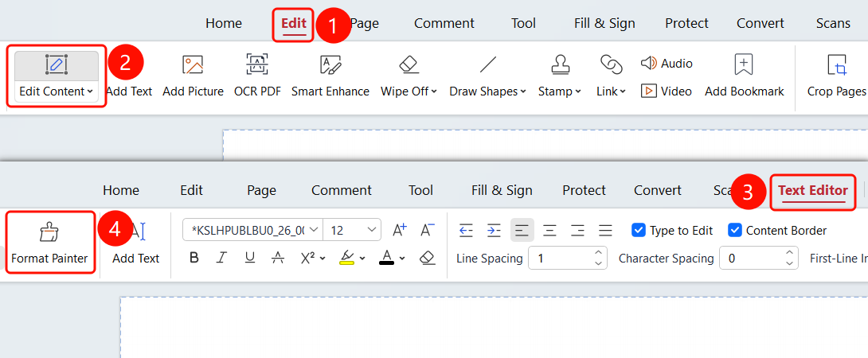Justify the text alignment

click(x=605, y=230)
